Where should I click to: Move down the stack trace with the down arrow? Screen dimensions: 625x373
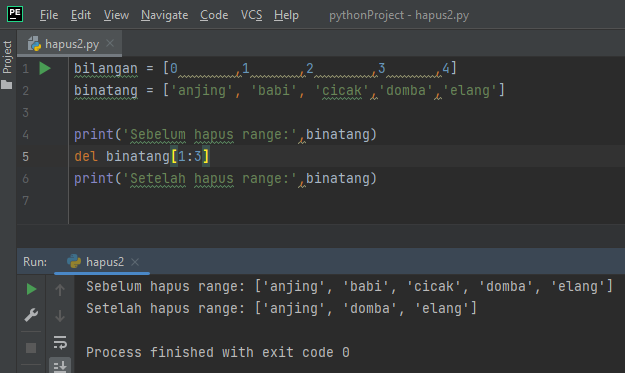click(60, 316)
